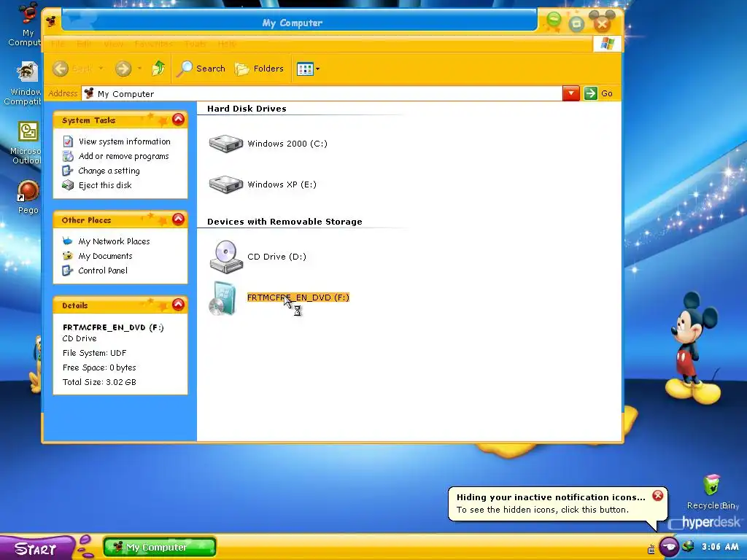Select the FRTMCFRE_EN_DVD (F:) disc icon
Image resolution: width=747 pixels, height=560 pixels.
point(223,298)
